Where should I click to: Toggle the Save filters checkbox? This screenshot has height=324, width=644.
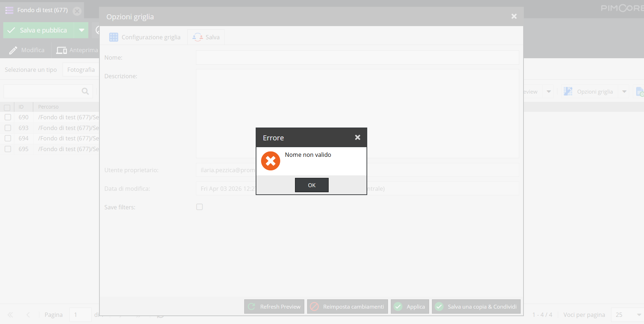(200, 207)
